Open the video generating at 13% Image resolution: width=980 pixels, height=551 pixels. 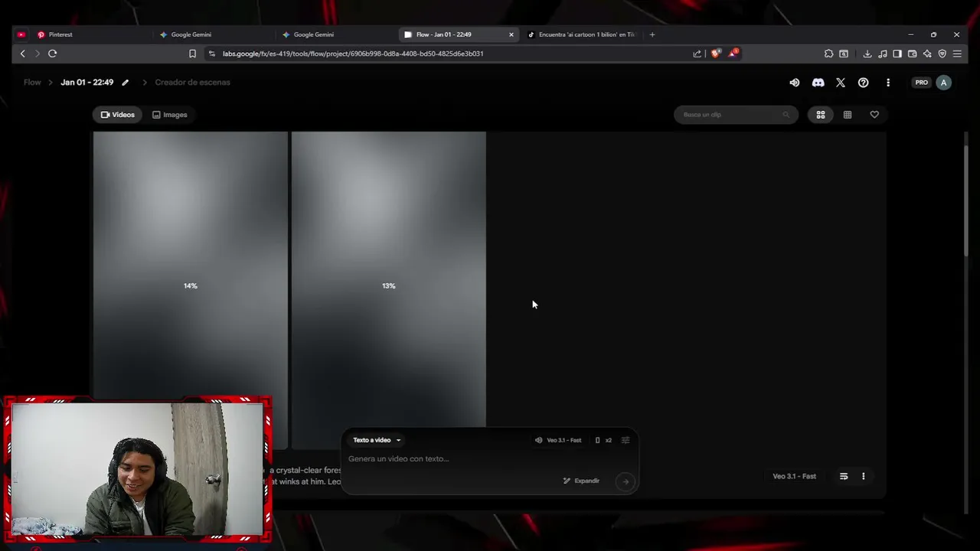[389, 285]
